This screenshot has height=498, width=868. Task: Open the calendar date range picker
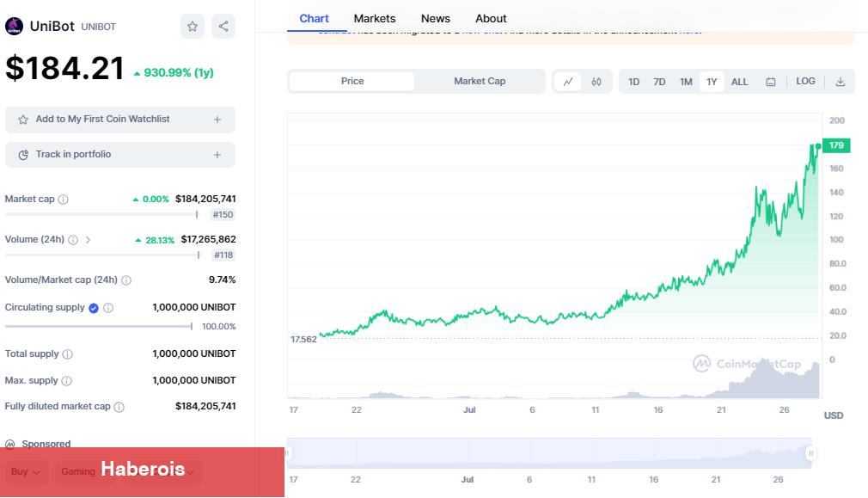(x=771, y=82)
